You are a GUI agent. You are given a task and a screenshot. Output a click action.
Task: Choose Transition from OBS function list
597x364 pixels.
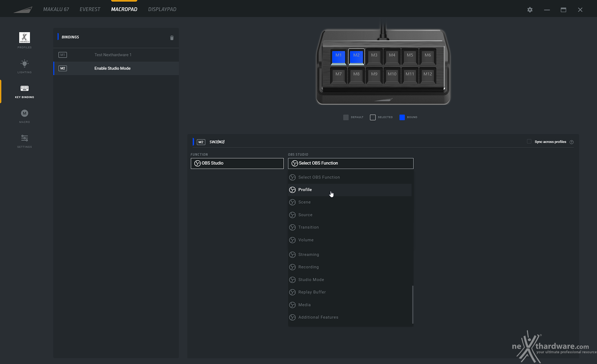pyautogui.click(x=350, y=227)
